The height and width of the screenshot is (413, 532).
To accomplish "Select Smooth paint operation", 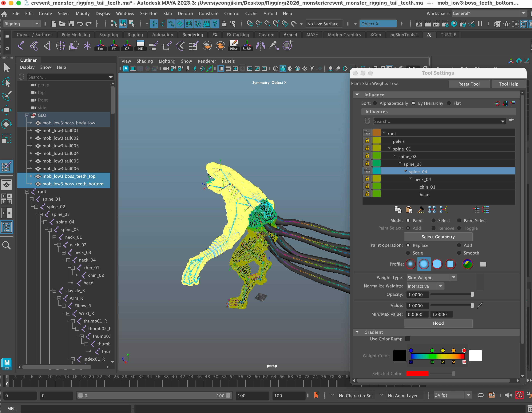I will pos(459,253).
